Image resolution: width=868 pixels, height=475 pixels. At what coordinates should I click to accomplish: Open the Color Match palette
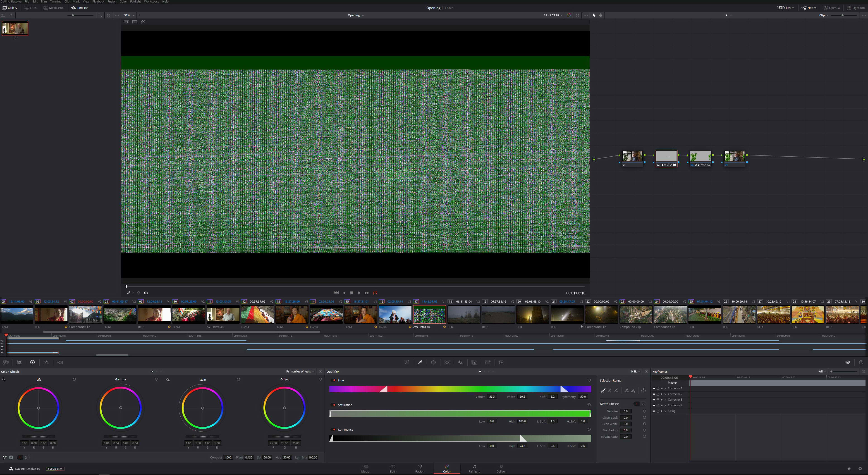pyautogui.click(x=19, y=363)
